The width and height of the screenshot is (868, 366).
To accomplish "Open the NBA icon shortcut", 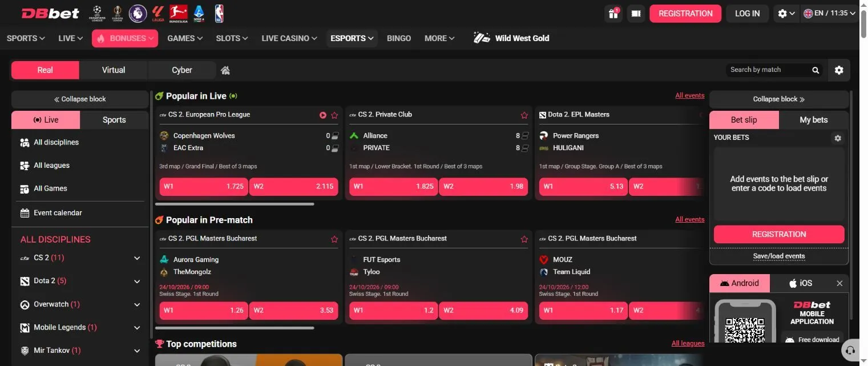I will click(x=219, y=13).
